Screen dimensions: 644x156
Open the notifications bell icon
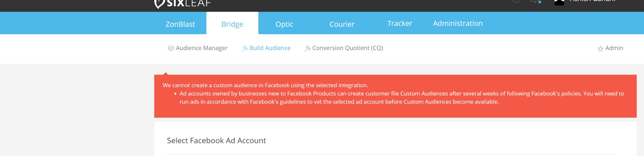[536, 1]
